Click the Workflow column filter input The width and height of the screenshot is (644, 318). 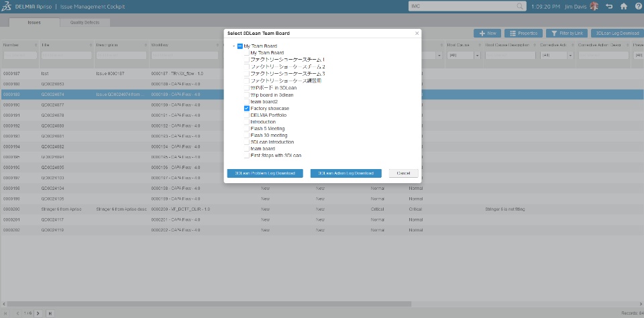point(184,55)
